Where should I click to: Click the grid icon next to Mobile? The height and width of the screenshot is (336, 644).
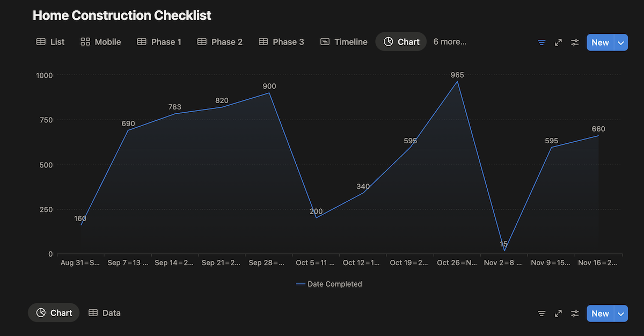(x=85, y=41)
